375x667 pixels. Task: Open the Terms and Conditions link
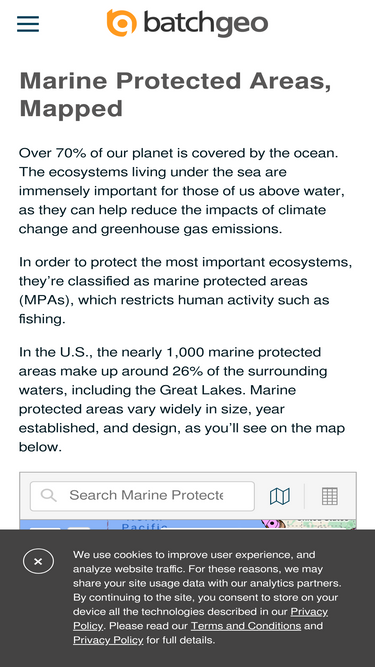pyautogui.click(x=246, y=626)
